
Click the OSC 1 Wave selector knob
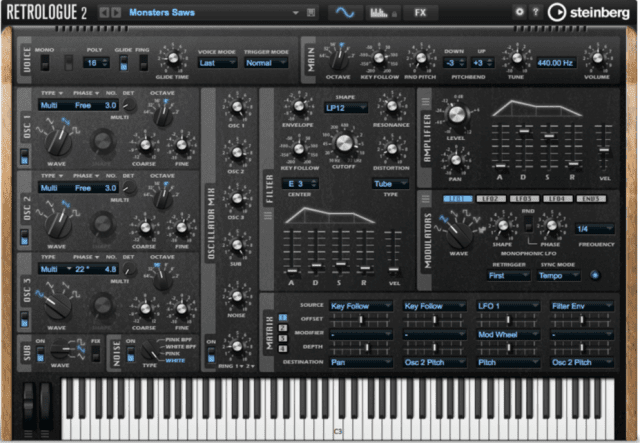point(59,141)
